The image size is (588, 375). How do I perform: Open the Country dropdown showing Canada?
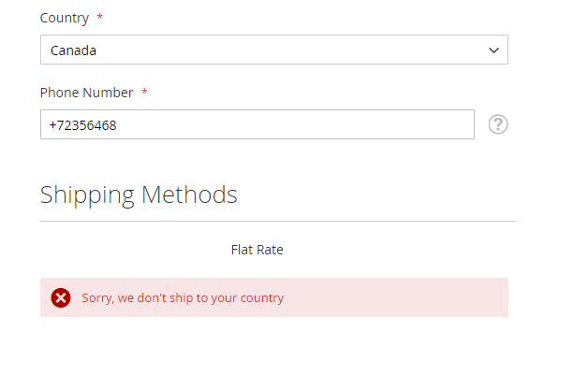point(273,50)
